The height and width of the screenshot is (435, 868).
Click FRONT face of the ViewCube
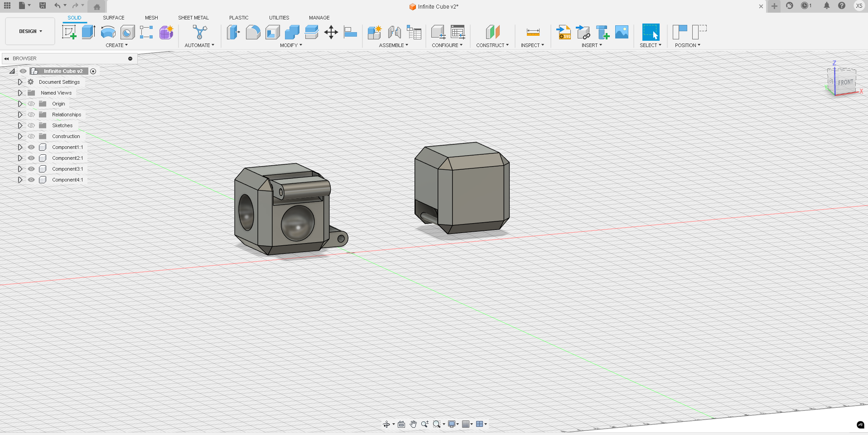click(845, 82)
